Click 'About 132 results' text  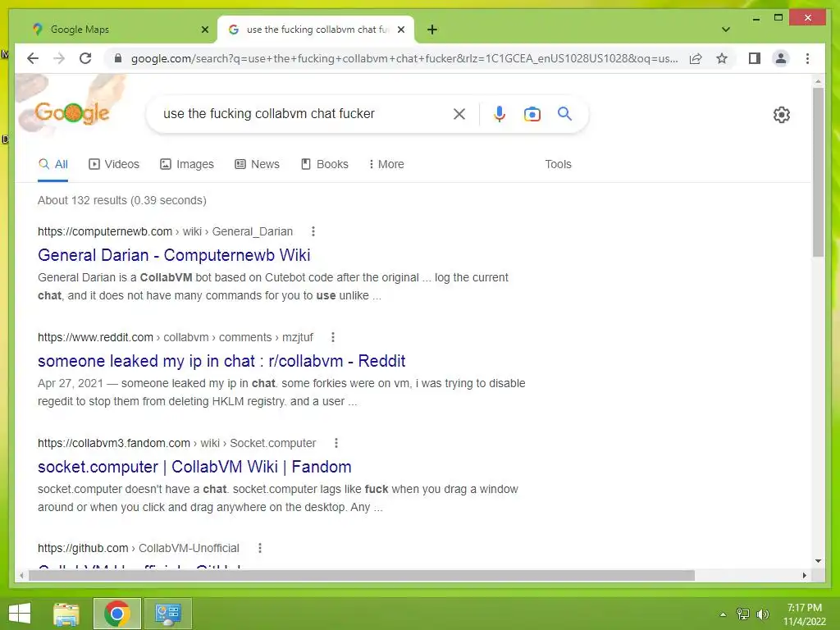click(121, 200)
